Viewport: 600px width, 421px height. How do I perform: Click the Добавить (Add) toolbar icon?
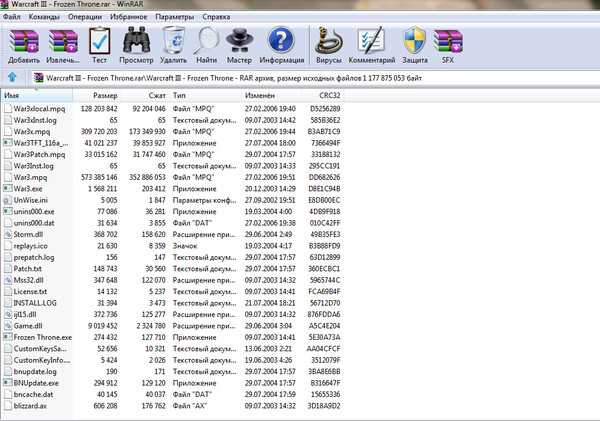tap(24, 41)
